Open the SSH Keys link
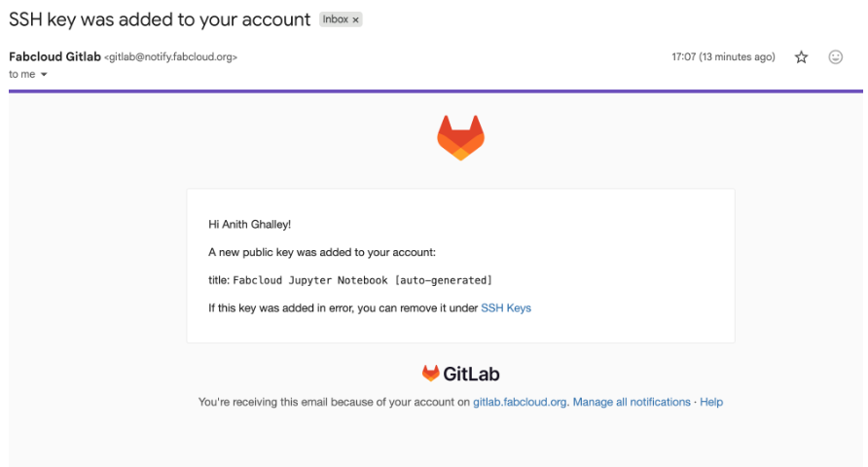Image resolution: width=868 pixels, height=467 pixels. [506, 307]
